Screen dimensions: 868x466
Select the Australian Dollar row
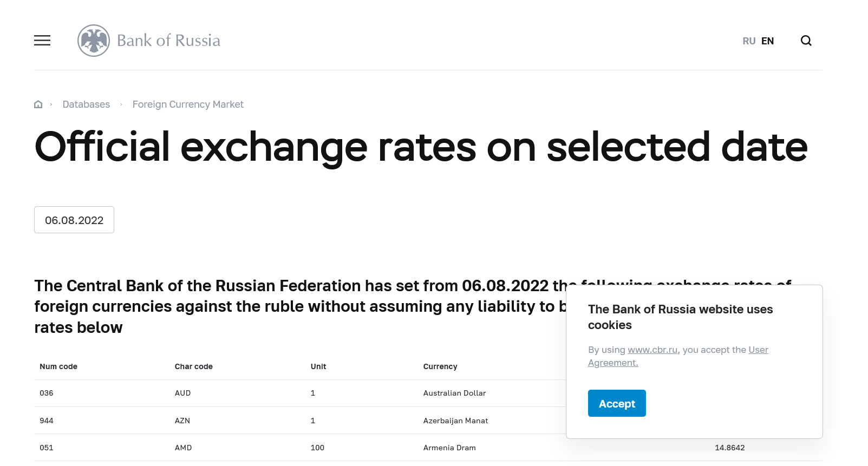tap(454, 393)
